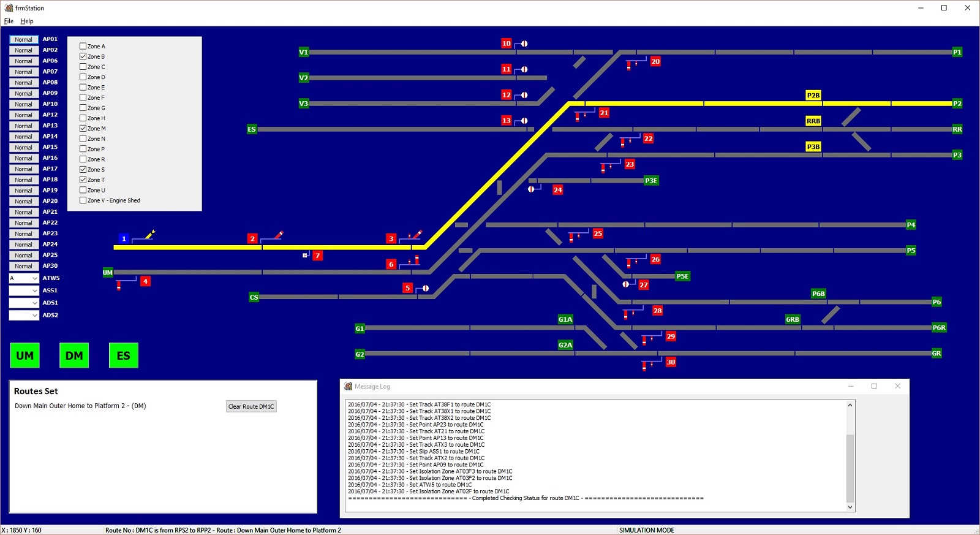Click signal 3 red marker
The width and height of the screenshot is (980, 535).
tap(391, 238)
